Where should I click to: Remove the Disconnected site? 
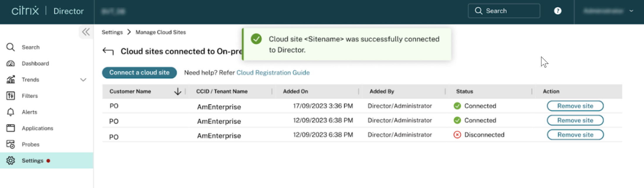coord(575,135)
